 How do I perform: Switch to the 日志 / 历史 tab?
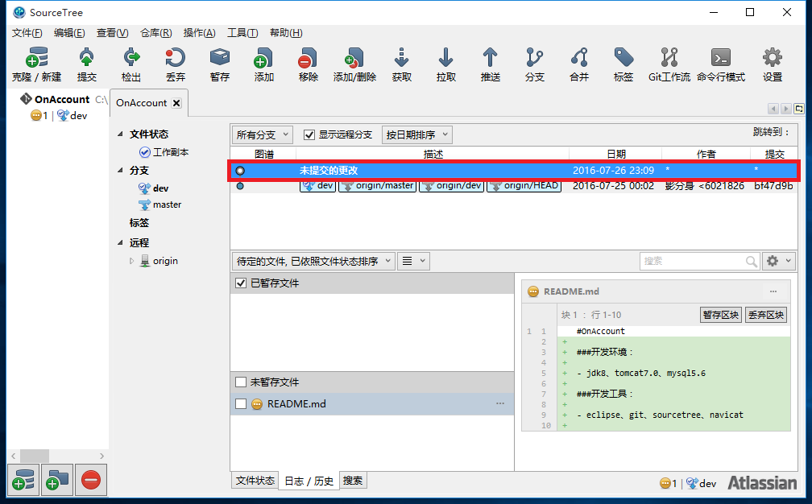pos(309,481)
